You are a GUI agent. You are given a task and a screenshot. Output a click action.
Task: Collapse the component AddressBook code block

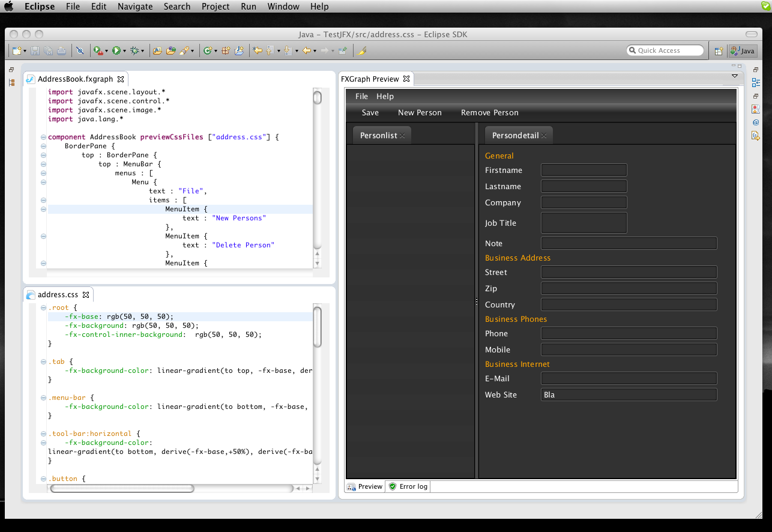[43, 137]
